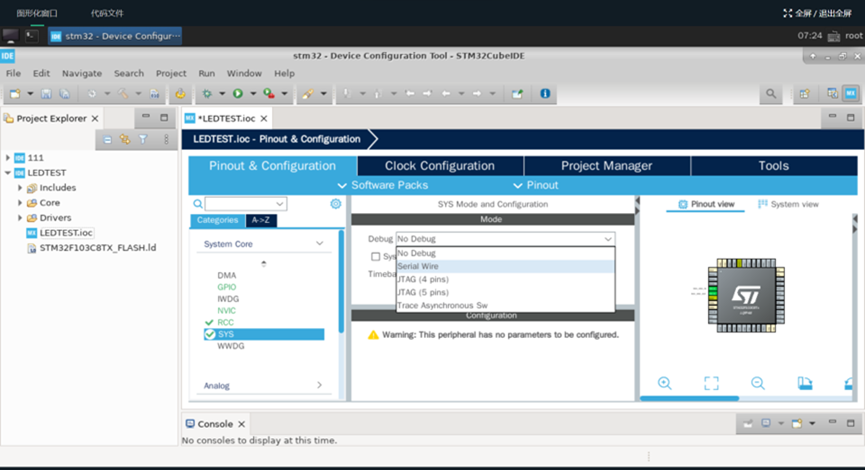The width and height of the screenshot is (865, 470).
Task: Collapse all in Project Explorer toolbar
Action: [x=108, y=140]
